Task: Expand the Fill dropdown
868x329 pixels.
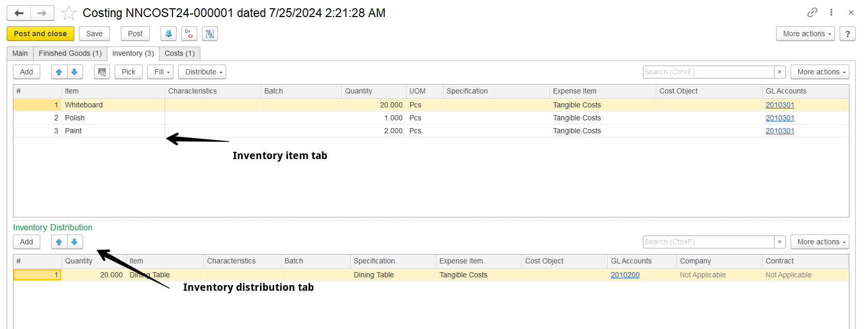Action: tap(160, 72)
